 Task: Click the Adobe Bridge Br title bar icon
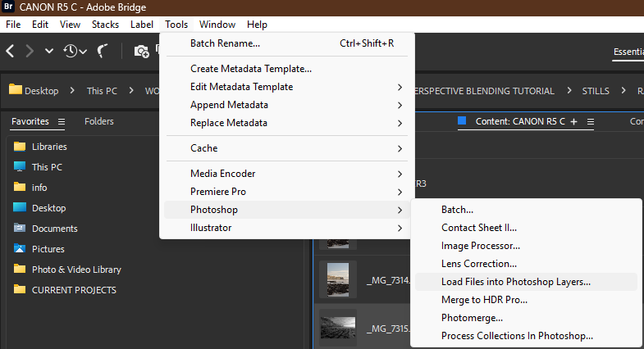[8, 7]
